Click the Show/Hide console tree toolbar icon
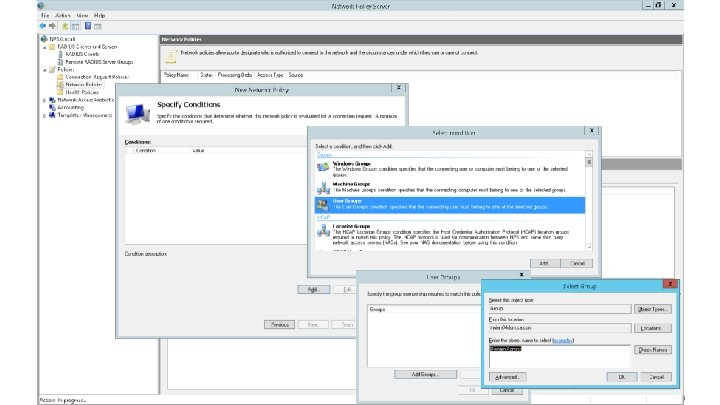Image resolution: width=720 pixels, height=405 pixels. click(x=76, y=26)
